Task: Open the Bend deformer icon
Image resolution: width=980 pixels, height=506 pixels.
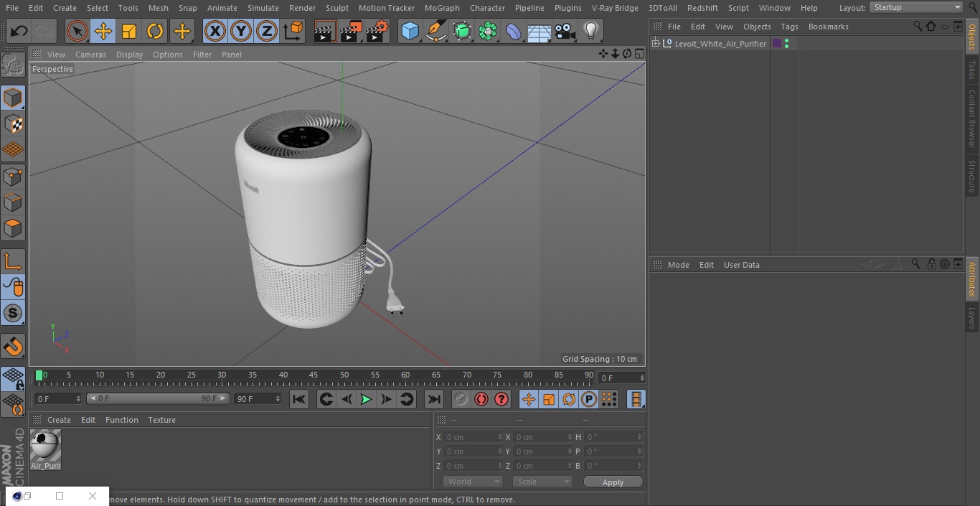Action: [x=514, y=31]
